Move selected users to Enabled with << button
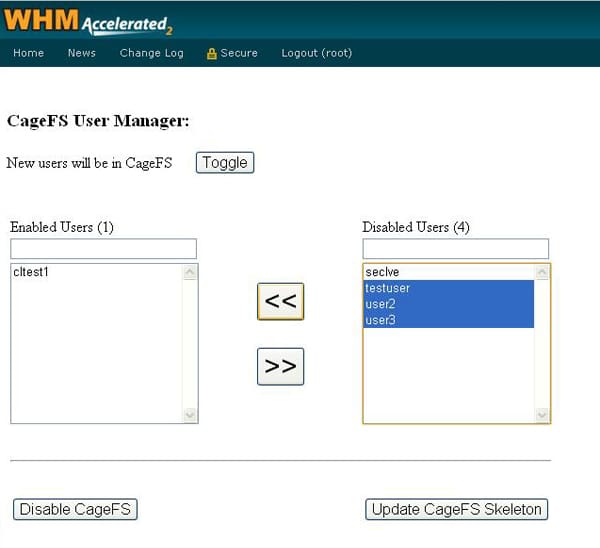The image size is (600, 548). 280,302
